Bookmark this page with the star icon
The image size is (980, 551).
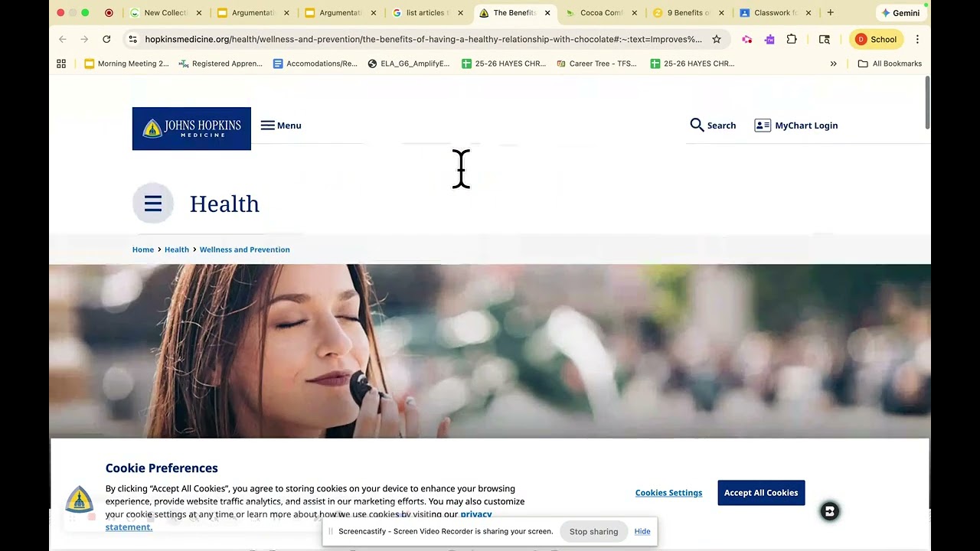click(717, 39)
